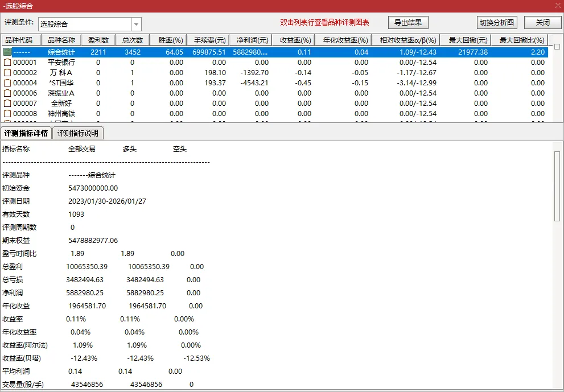Viewport: 564px width, 392px height.
Task: Select the 评测指标详情 tab
Action: [x=26, y=133]
